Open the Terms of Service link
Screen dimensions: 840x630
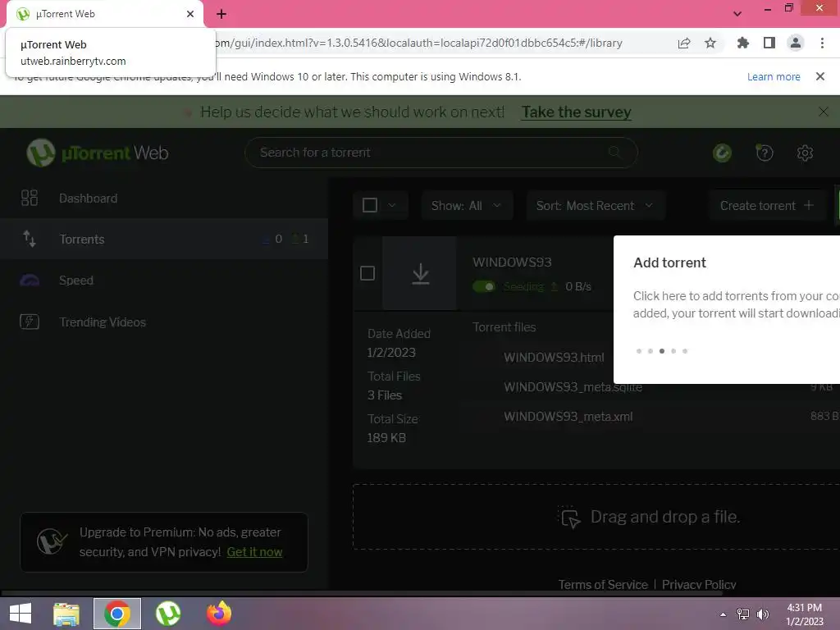click(603, 584)
